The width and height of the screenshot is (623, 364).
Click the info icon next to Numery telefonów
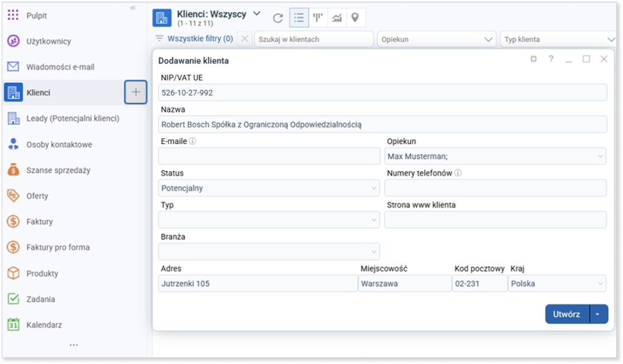[x=458, y=173]
